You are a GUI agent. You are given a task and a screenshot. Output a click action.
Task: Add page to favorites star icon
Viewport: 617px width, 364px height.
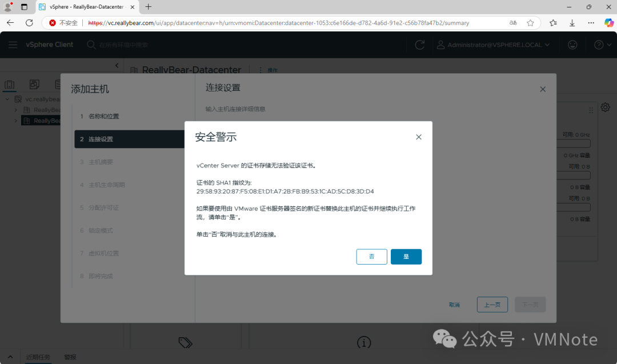coord(530,23)
